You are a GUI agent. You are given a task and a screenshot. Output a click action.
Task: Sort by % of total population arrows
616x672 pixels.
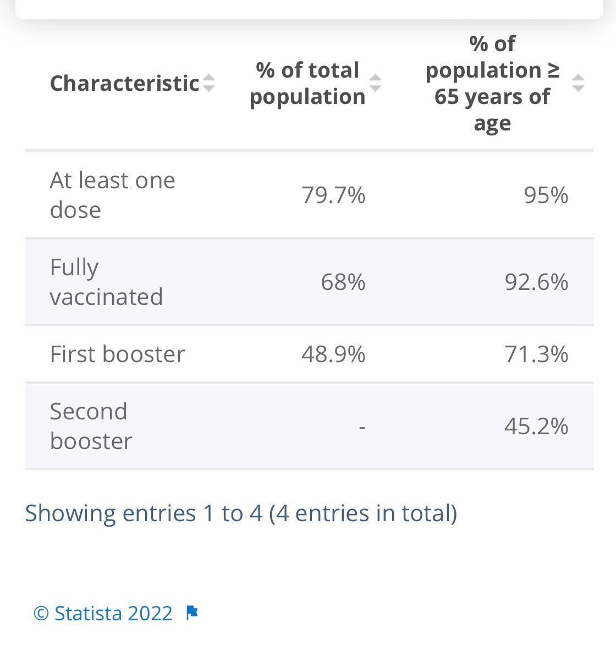[x=375, y=83]
